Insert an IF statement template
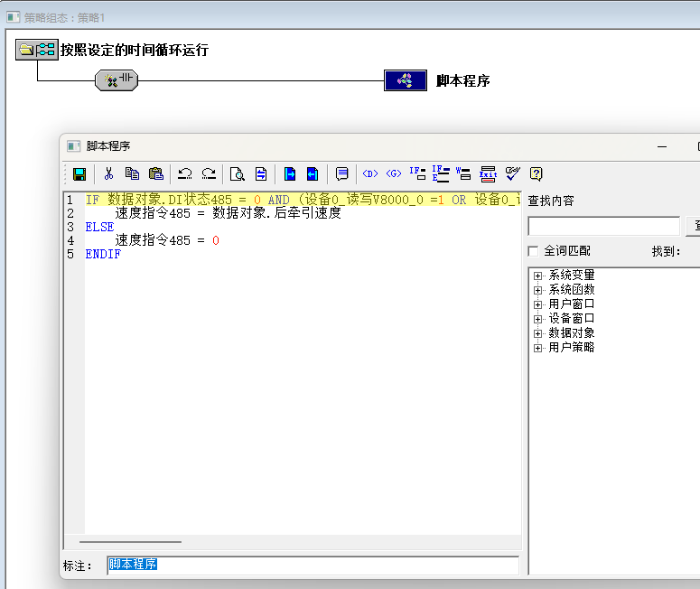 tap(417, 173)
